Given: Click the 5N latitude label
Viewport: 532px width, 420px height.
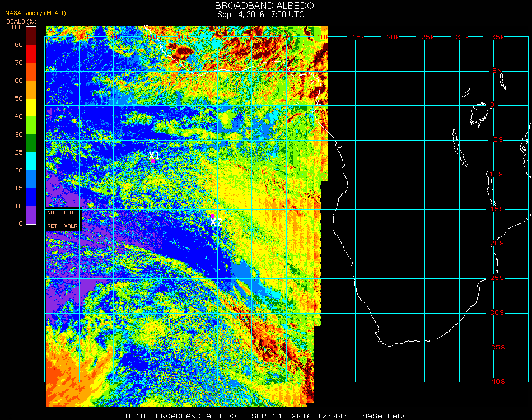Looking at the screenshot, I should coord(497,71).
